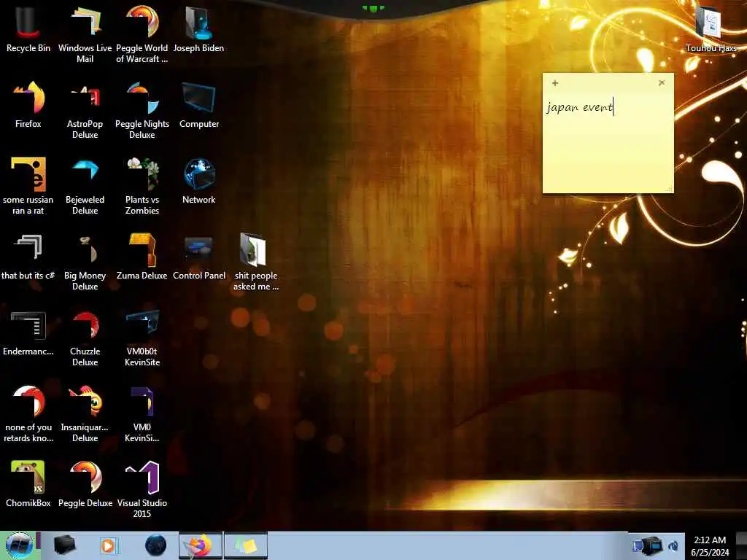The width and height of the screenshot is (747, 560).
Task: Select the Windows Live Mail shortcut
Action: coord(85,34)
